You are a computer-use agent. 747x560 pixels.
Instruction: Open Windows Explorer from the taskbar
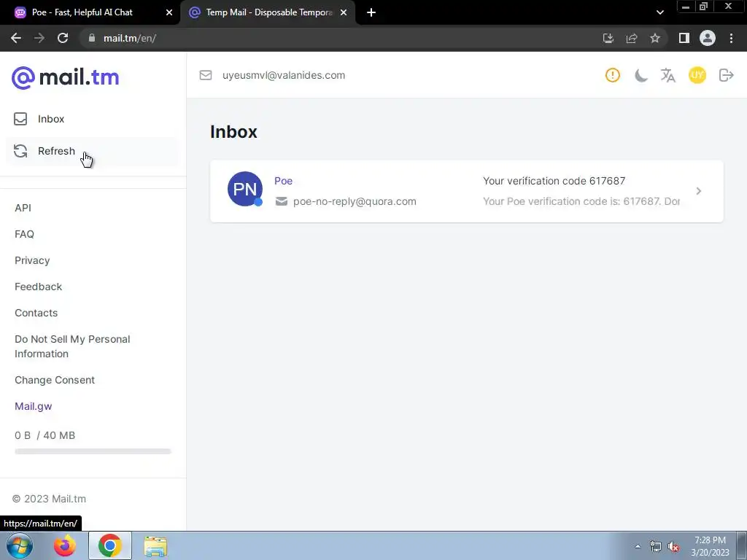(155, 546)
